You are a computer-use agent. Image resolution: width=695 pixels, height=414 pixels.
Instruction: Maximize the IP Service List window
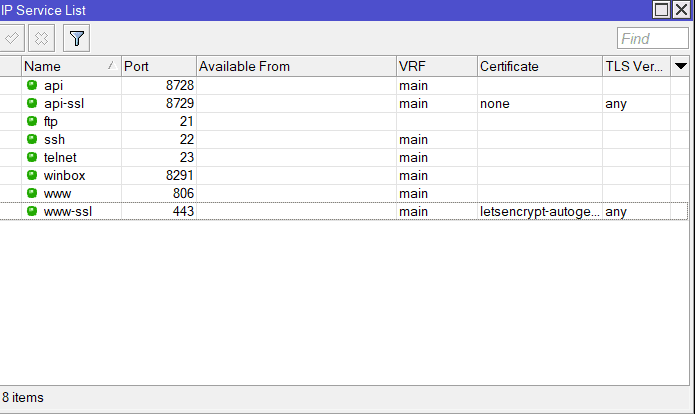tap(661, 9)
